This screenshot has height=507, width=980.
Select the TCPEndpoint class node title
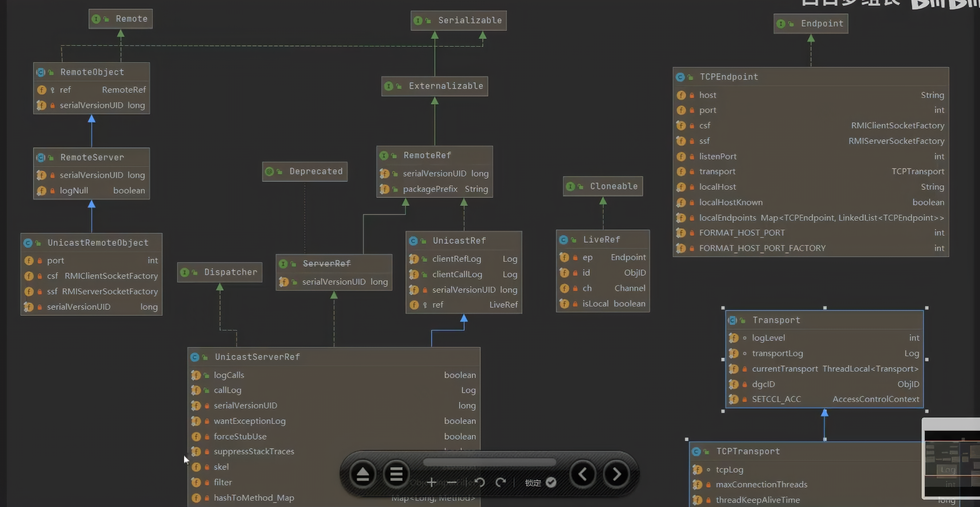[x=729, y=77]
